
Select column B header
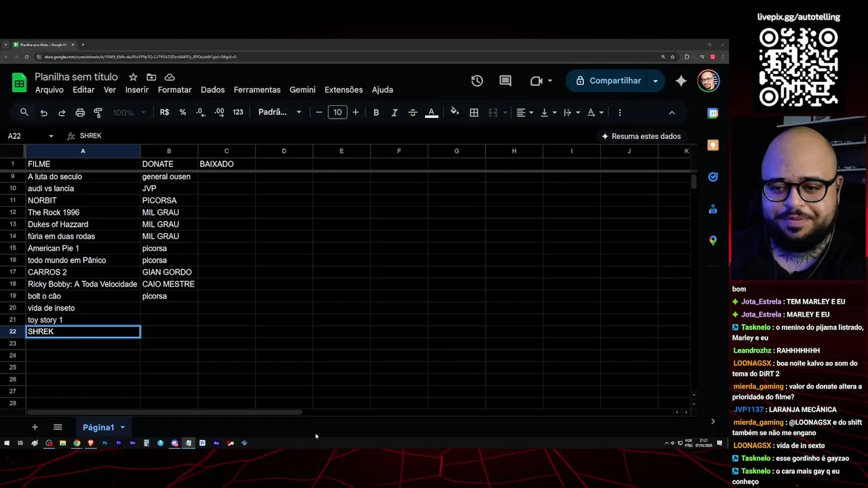click(169, 151)
